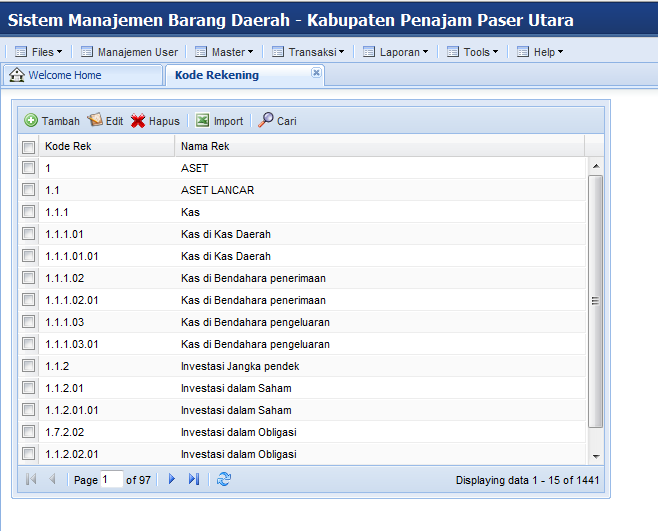Refresh the grid data icon
The height and width of the screenshot is (531, 658).
(x=224, y=479)
